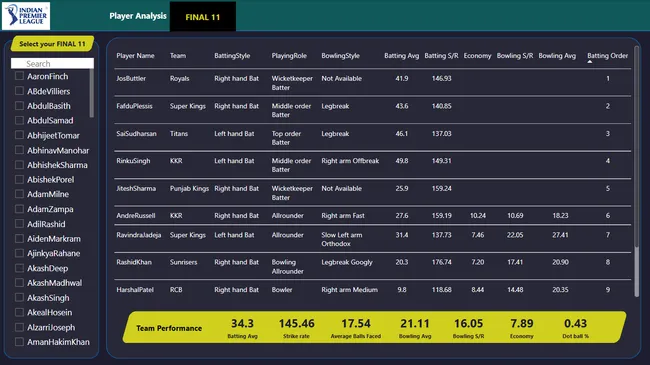Select the AjinkyaRahane checkbox
Image resolution: width=650 pixels, height=365 pixels.
click(x=19, y=253)
